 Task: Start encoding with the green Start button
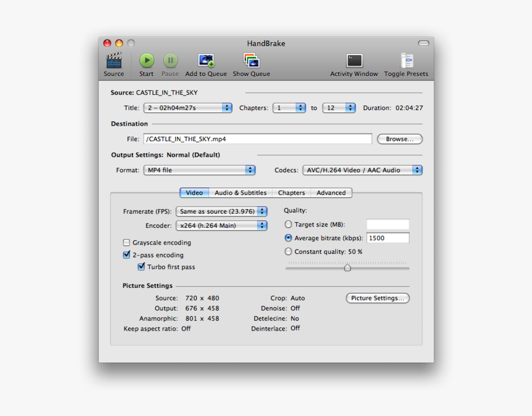pos(147,60)
